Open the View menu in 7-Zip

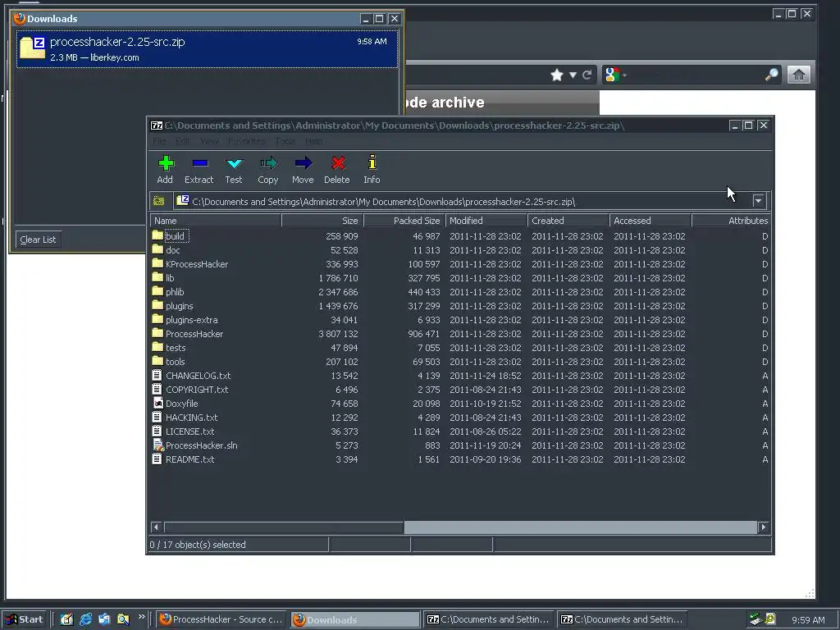click(209, 141)
